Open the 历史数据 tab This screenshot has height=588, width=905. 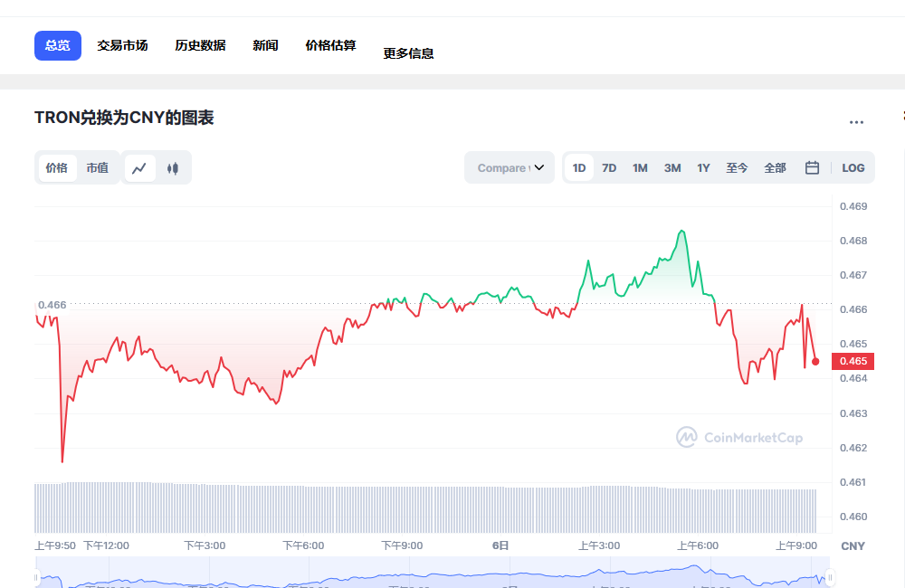[200, 45]
